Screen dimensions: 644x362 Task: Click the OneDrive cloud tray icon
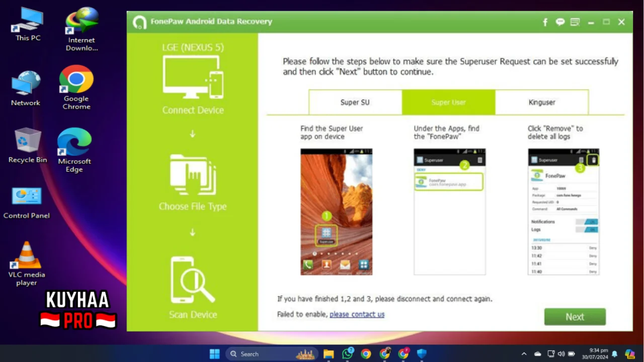click(x=537, y=354)
